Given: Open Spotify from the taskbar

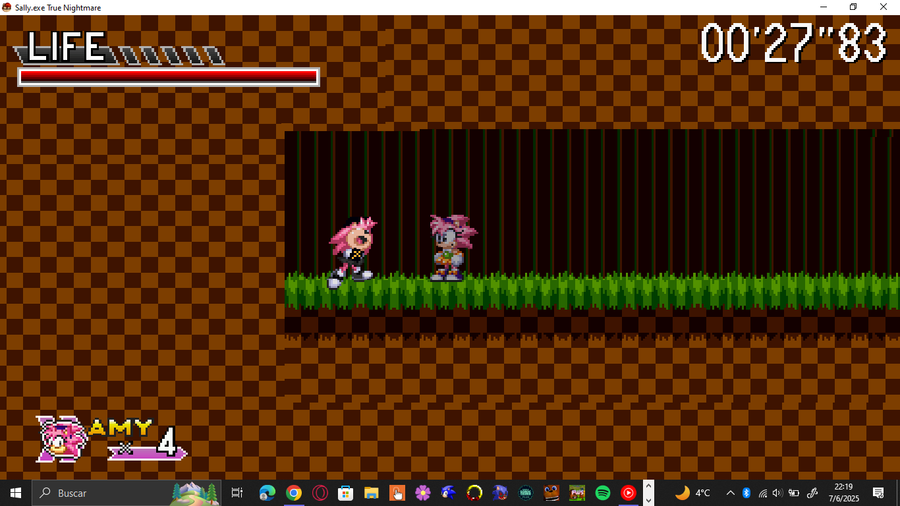Looking at the screenshot, I should point(603,493).
